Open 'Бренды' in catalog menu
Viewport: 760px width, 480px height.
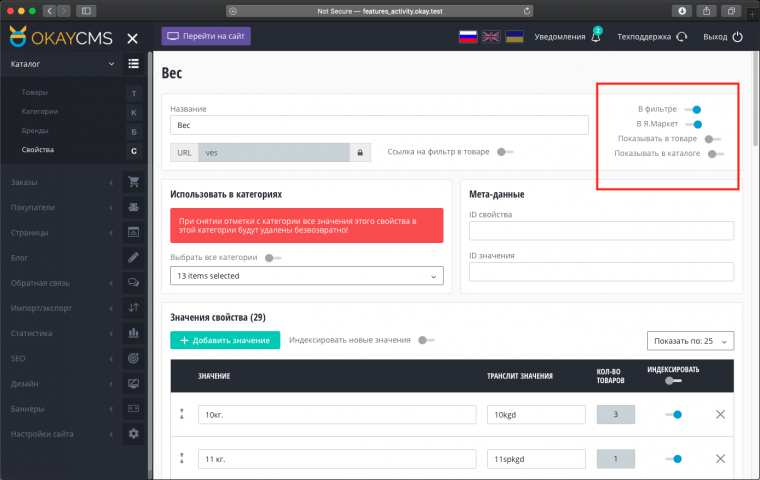(x=35, y=131)
